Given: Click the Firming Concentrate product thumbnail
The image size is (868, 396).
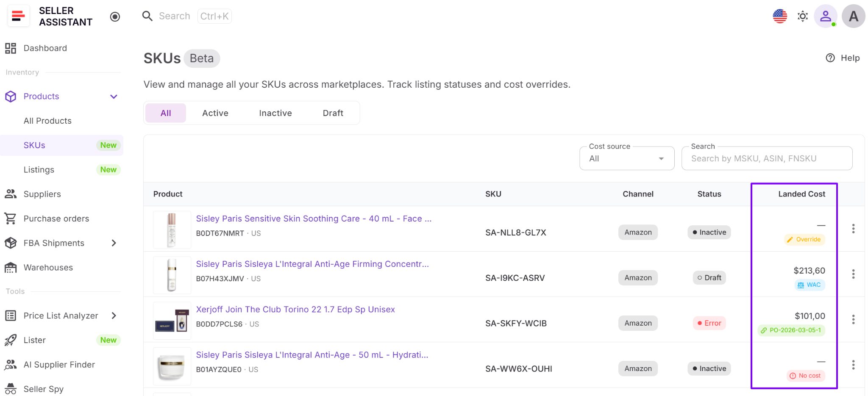Looking at the screenshot, I should tap(172, 275).
